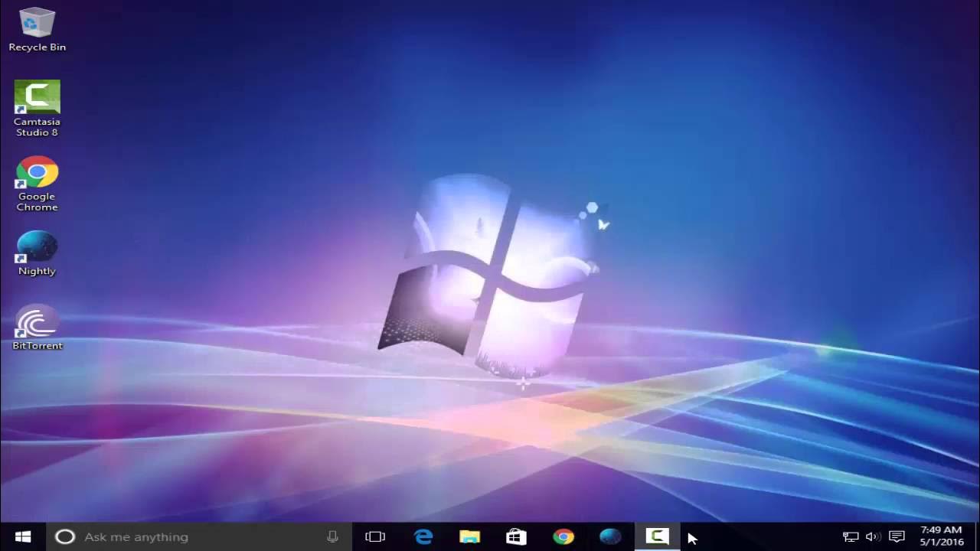Launch Microsoft Edge from the taskbar
The width and height of the screenshot is (980, 551).
click(423, 536)
